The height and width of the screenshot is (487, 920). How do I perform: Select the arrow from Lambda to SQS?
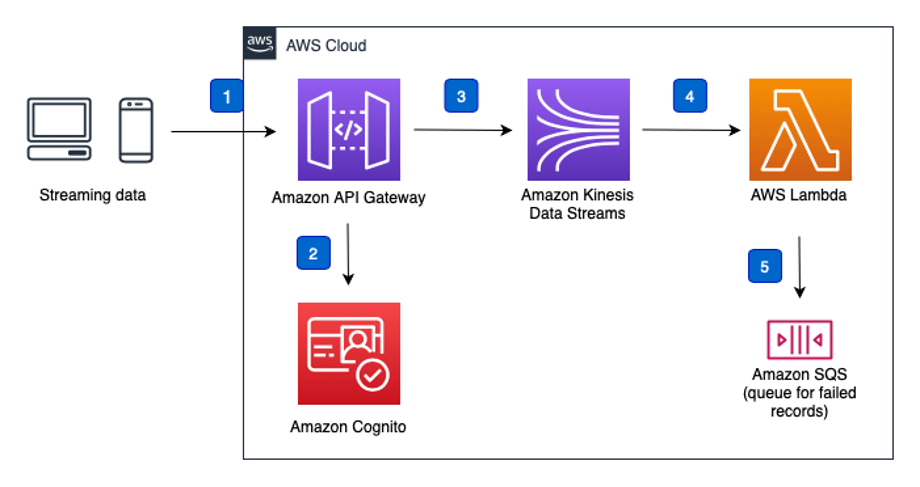coord(799,267)
